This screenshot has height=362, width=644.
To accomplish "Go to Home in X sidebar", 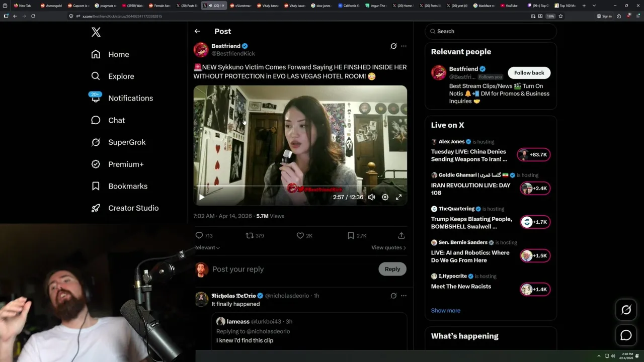I will [x=110, y=54].
